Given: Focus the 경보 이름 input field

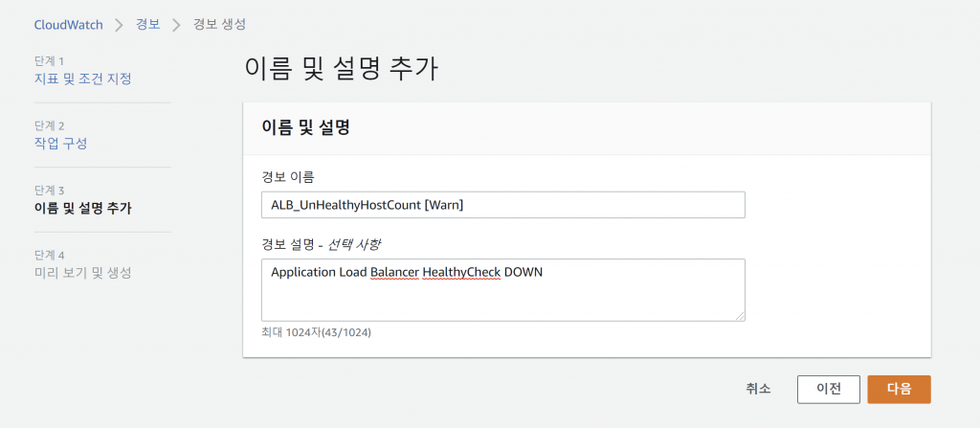Looking at the screenshot, I should [x=502, y=205].
